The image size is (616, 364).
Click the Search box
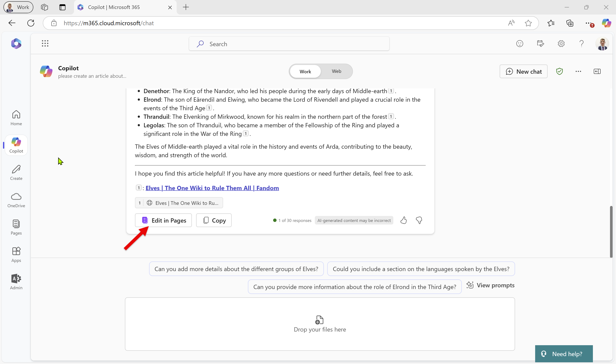(289, 44)
